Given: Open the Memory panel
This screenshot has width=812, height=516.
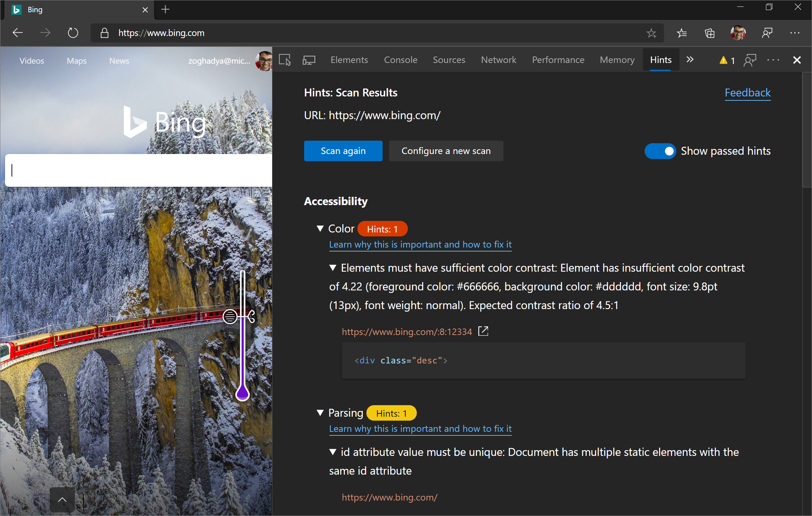Looking at the screenshot, I should 617,60.
